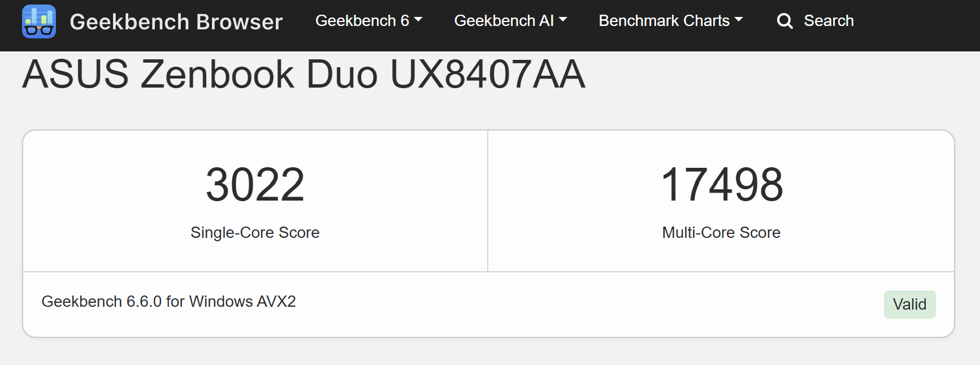Viewport: 980px width, 365px height.
Task: Select Geekbench AI in the navigation bar
Action: [x=505, y=20]
